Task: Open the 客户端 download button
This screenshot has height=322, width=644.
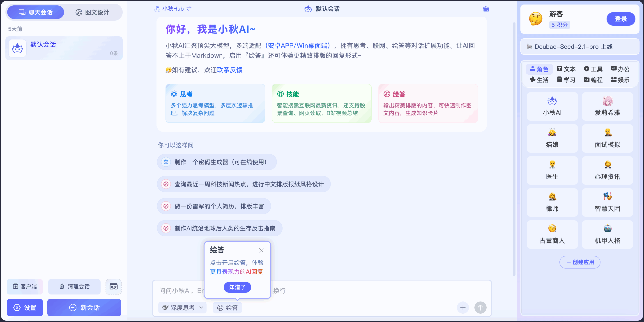Action: [25, 287]
